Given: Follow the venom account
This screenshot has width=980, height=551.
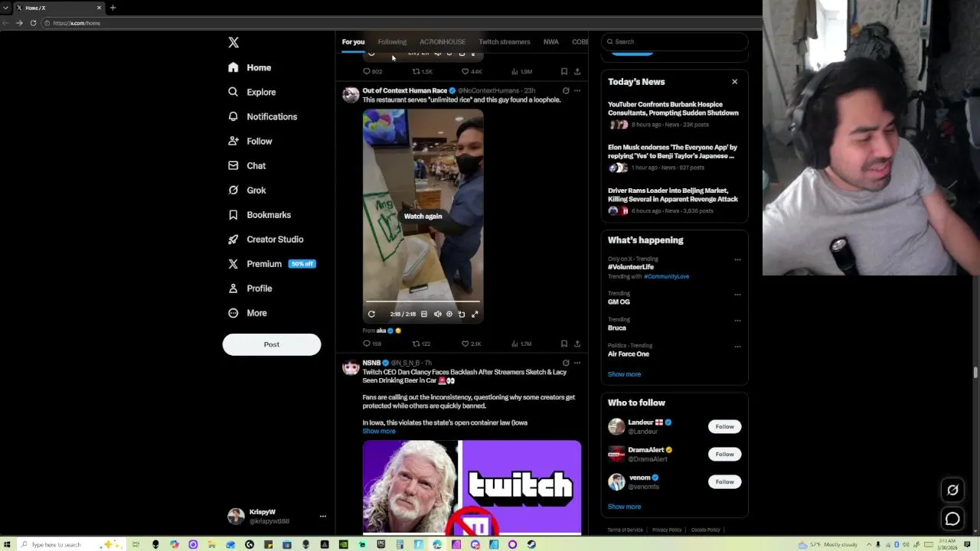Looking at the screenshot, I should [724, 481].
